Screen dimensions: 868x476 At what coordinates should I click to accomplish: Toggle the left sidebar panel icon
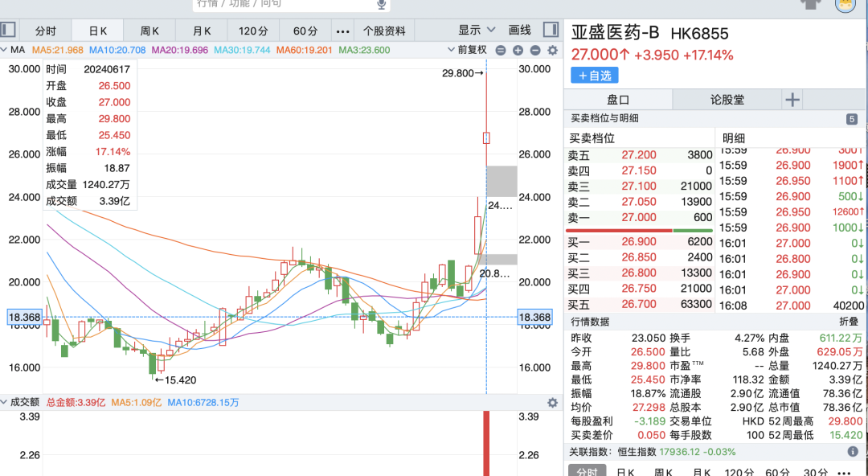tap(8, 30)
